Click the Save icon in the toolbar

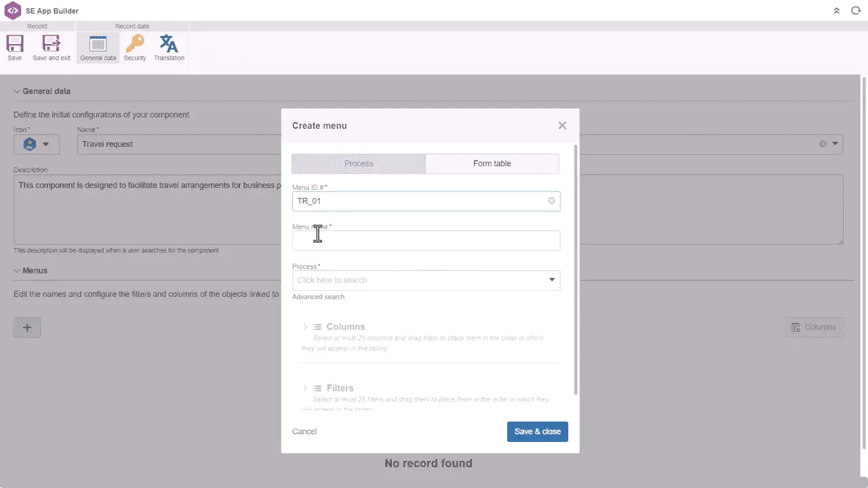(14, 45)
